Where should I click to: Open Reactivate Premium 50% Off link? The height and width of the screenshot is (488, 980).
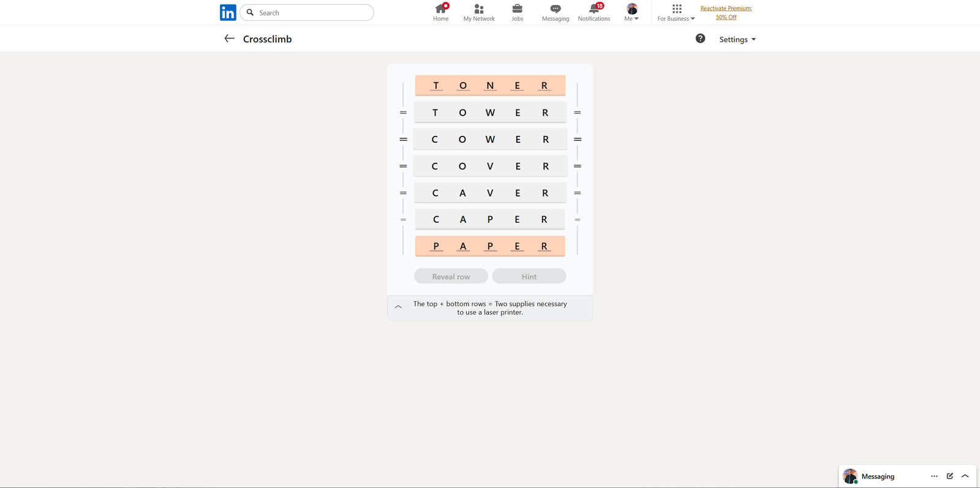click(x=726, y=12)
